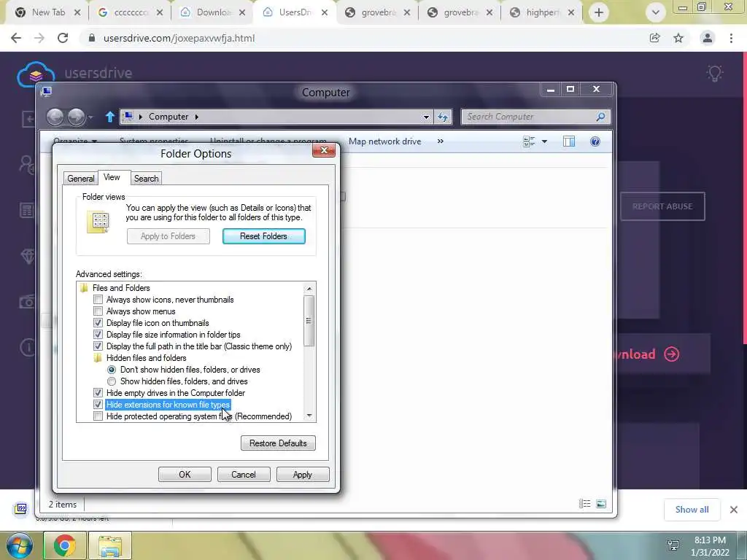The width and height of the screenshot is (747, 560).
Task: Close the downloads bar with X
Action: click(734, 510)
